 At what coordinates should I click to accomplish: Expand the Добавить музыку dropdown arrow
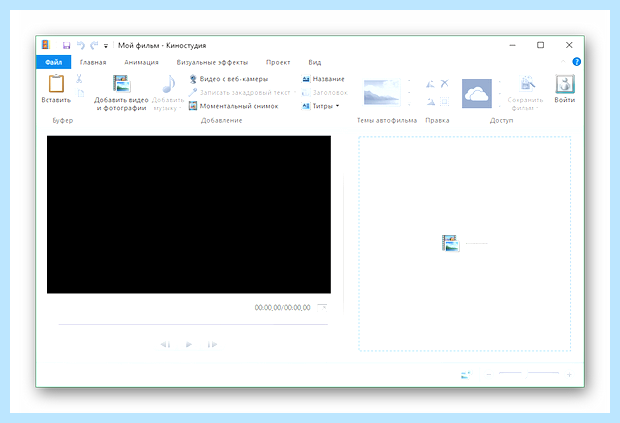pos(181,108)
